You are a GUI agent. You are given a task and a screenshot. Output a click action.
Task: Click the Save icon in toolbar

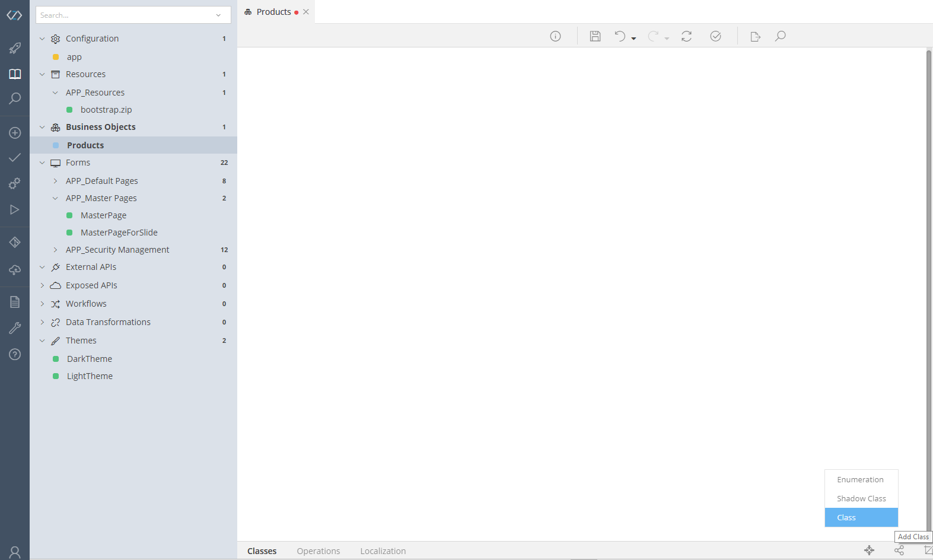tap(595, 36)
